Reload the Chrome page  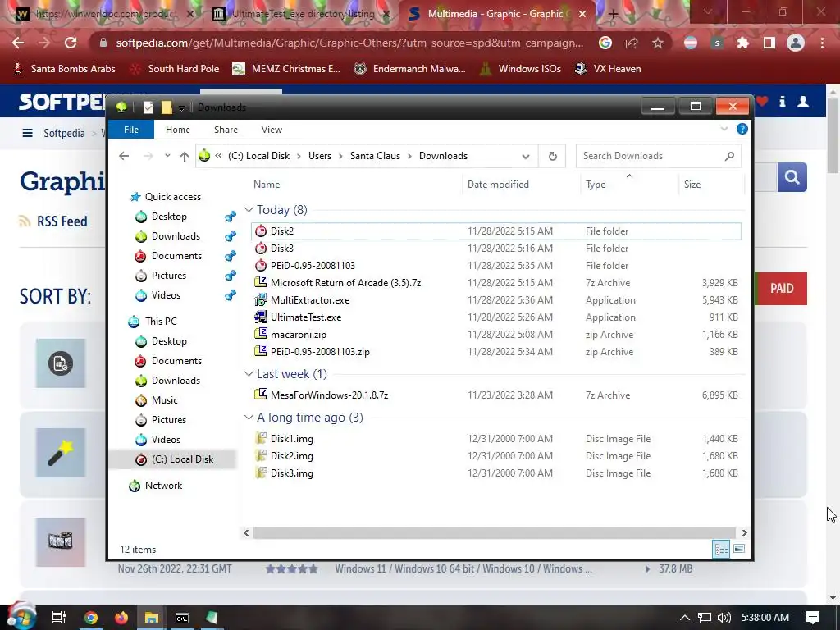[71, 43]
